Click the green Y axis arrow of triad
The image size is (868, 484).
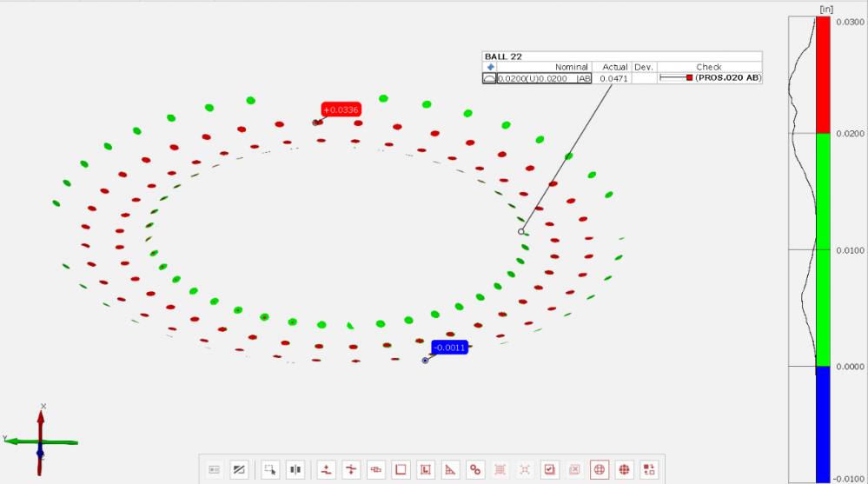click(x=42, y=442)
